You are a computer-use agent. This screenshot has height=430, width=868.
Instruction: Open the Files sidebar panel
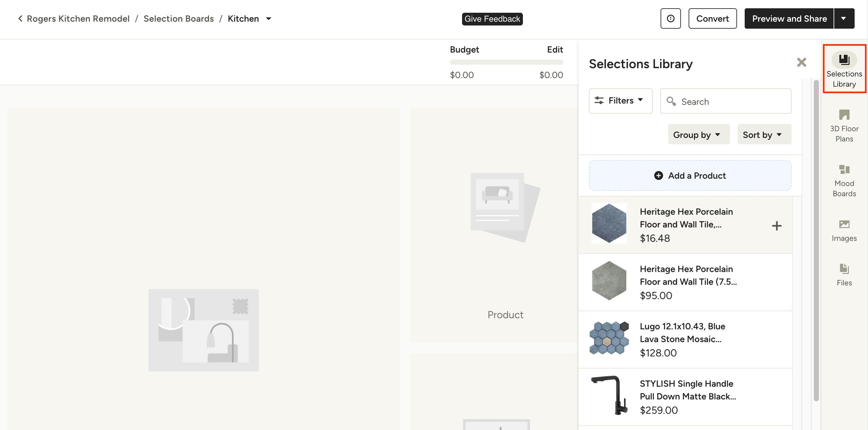click(x=844, y=275)
